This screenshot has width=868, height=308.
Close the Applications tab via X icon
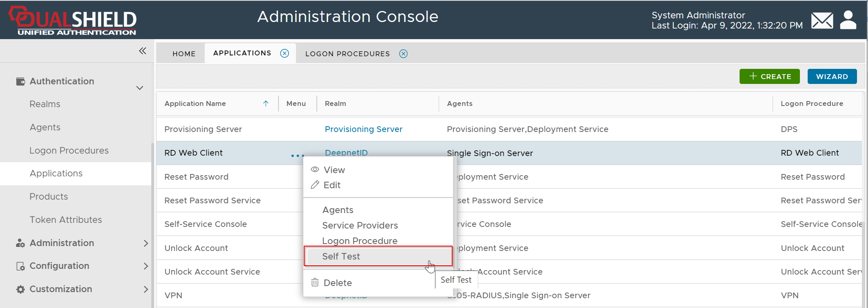(x=285, y=53)
